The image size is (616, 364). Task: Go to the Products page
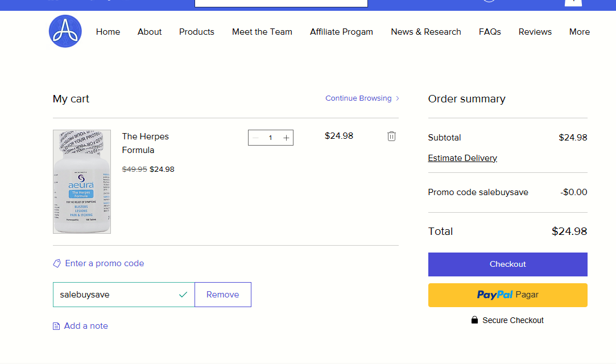pos(197,32)
